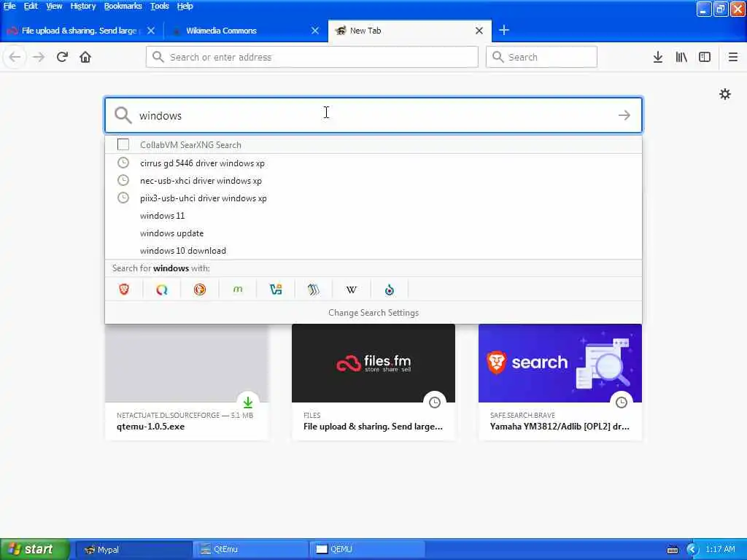Expand hidden system tray icons arrow

click(692, 550)
